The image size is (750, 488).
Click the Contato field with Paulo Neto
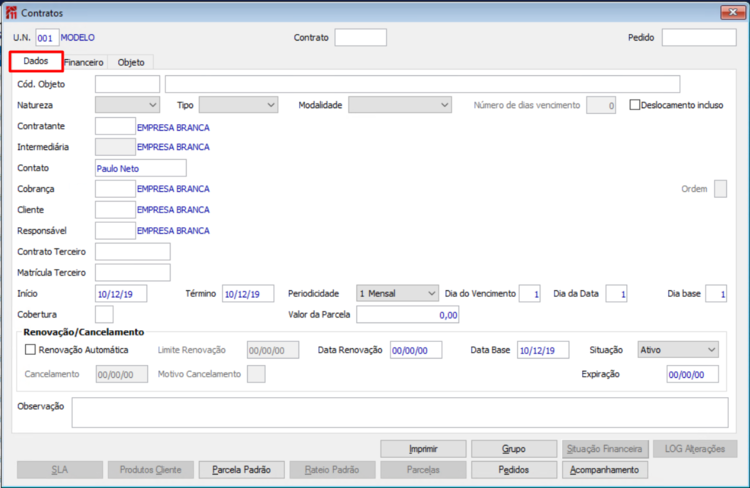(x=141, y=168)
